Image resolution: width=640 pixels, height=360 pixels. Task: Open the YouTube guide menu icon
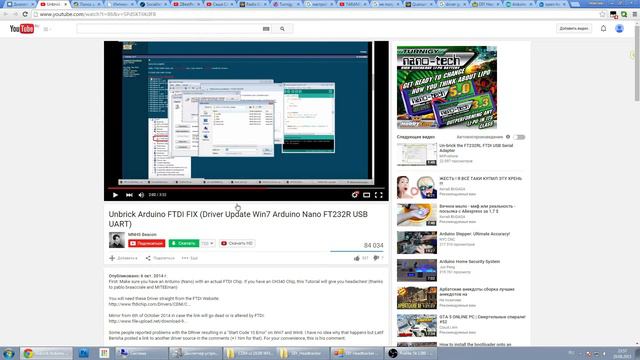[46, 29]
